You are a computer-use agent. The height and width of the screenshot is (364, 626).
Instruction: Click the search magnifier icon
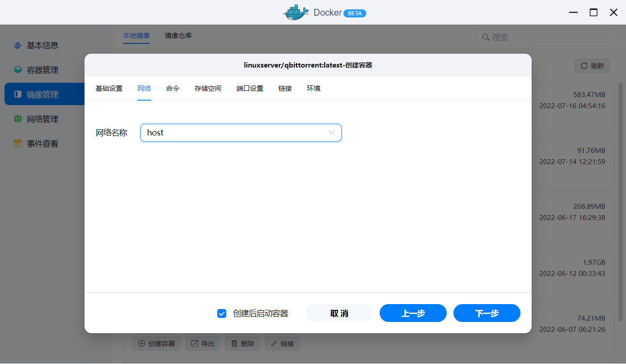coord(486,37)
